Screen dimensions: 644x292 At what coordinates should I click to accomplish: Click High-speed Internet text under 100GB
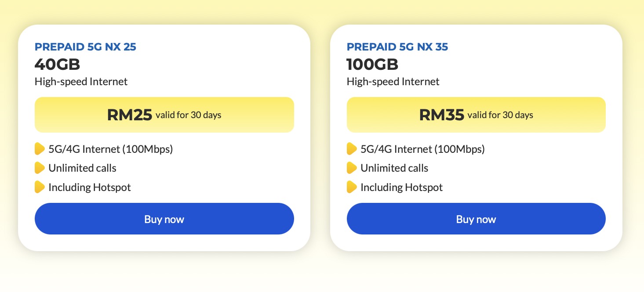(x=393, y=82)
